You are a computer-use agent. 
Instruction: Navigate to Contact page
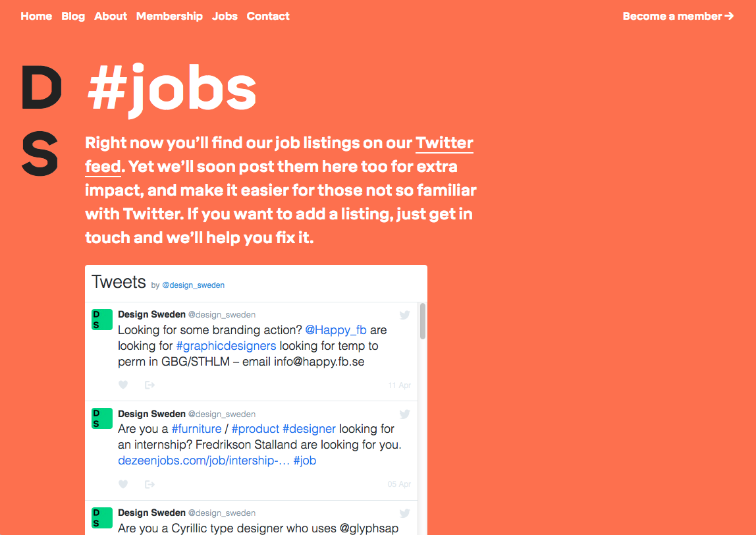pyautogui.click(x=268, y=16)
